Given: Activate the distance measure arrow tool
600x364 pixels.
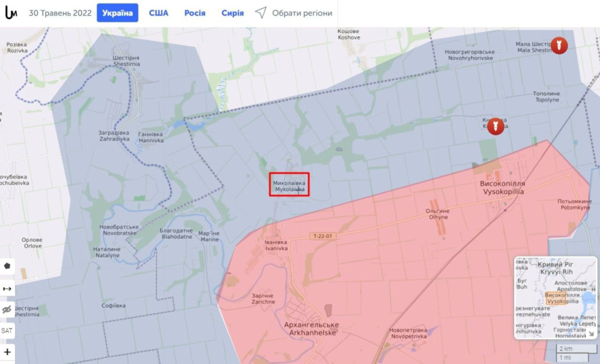Looking at the screenshot, I should 7,288.
